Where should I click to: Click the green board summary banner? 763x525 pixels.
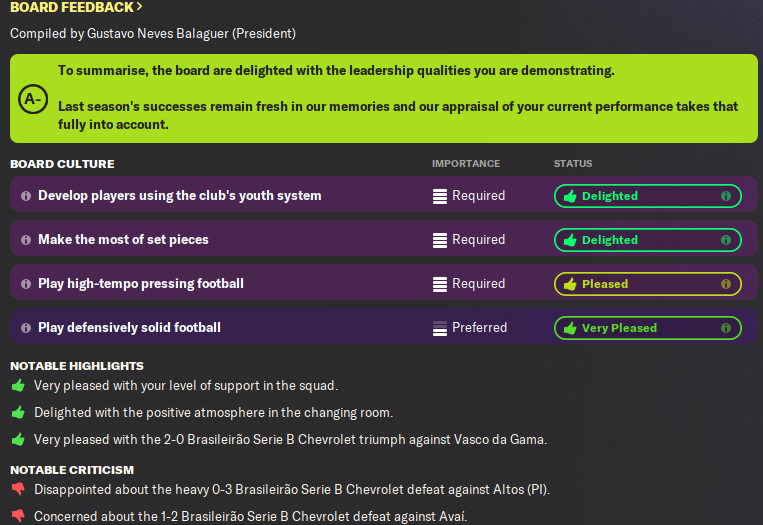384,98
